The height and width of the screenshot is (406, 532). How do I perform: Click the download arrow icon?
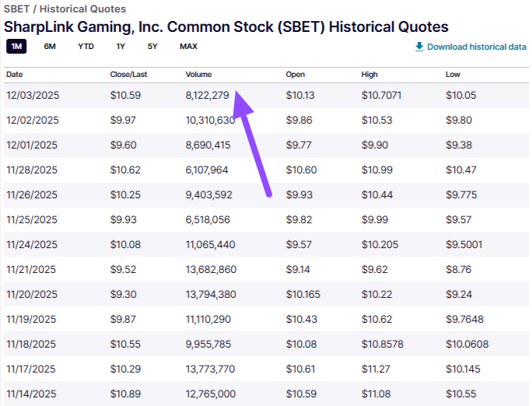[x=419, y=47]
